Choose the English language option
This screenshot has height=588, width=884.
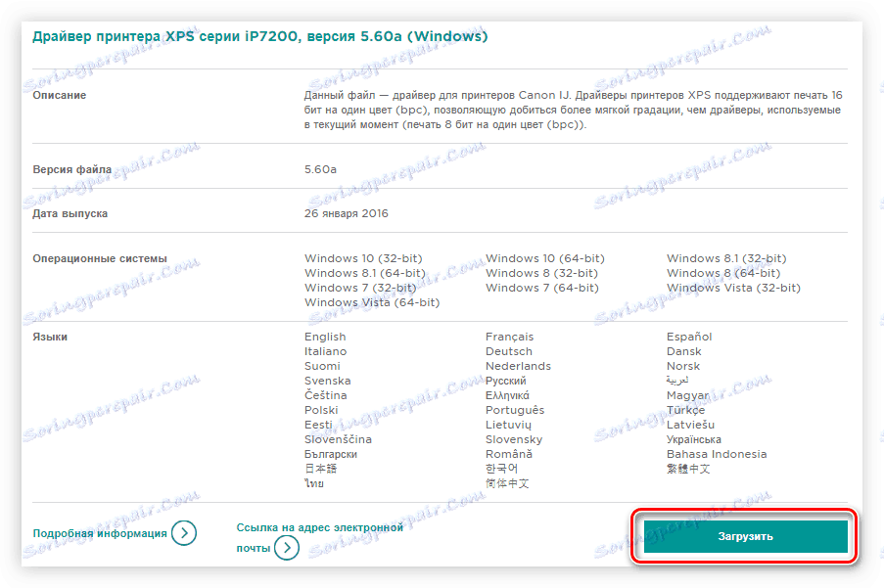pyautogui.click(x=325, y=336)
